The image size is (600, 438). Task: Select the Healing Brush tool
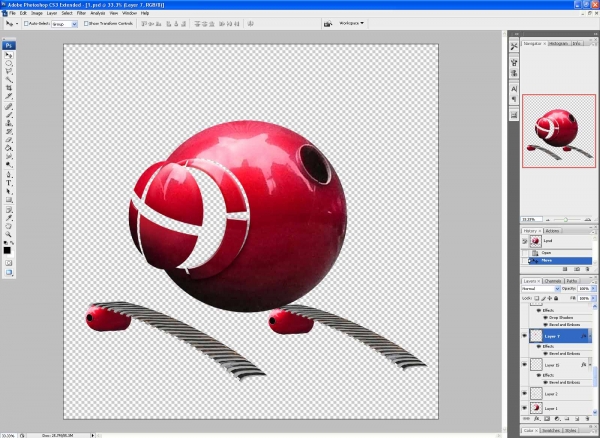coord(8,106)
